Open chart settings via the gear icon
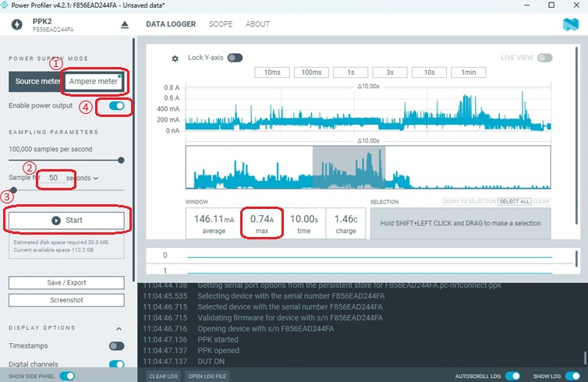The height and width of the screenshot is (382, 588). pyautogui.click(x=175, y=58)
